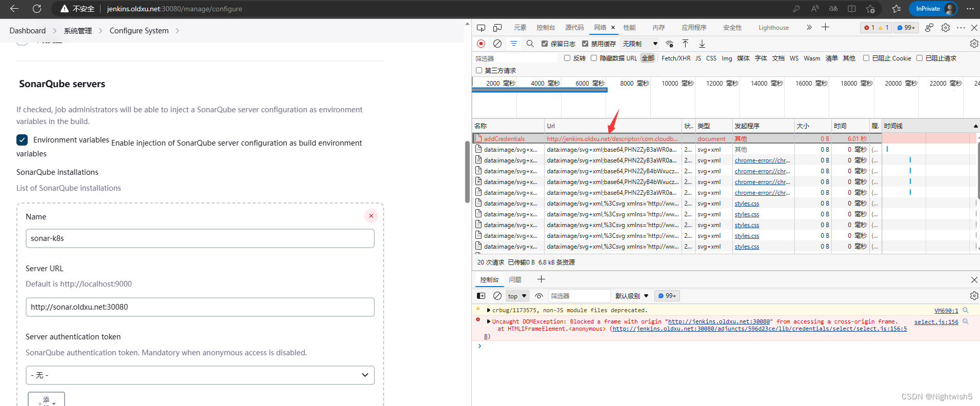Click the browser back arrow
Image resolution: width=980 pixels, height=406 pixels.
14,9
